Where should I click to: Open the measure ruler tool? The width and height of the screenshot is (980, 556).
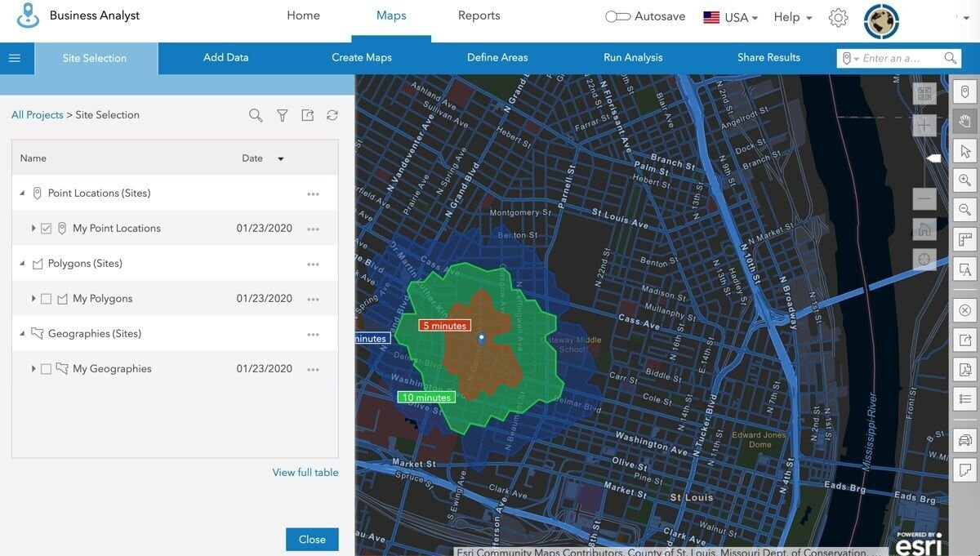[x=964, y=240]
